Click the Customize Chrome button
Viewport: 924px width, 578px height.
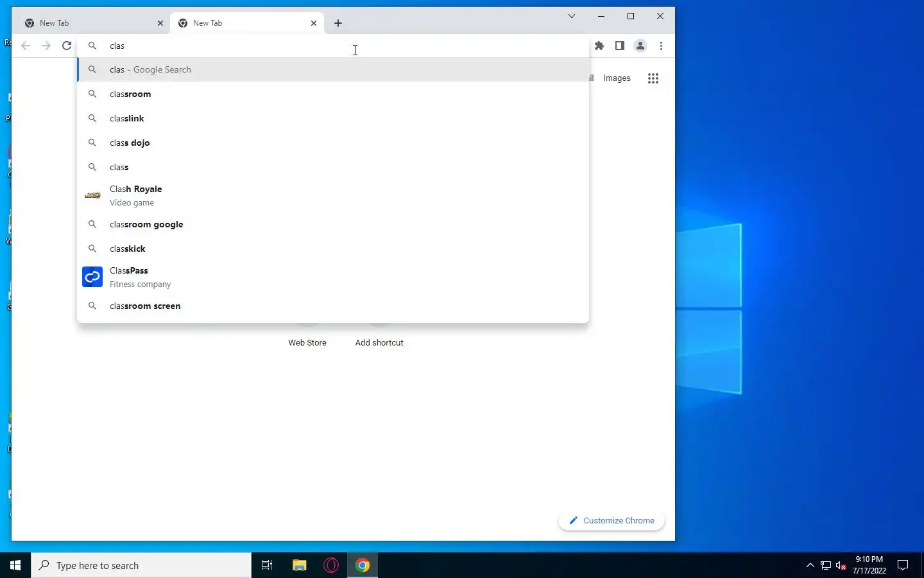(x=612, y=520)
